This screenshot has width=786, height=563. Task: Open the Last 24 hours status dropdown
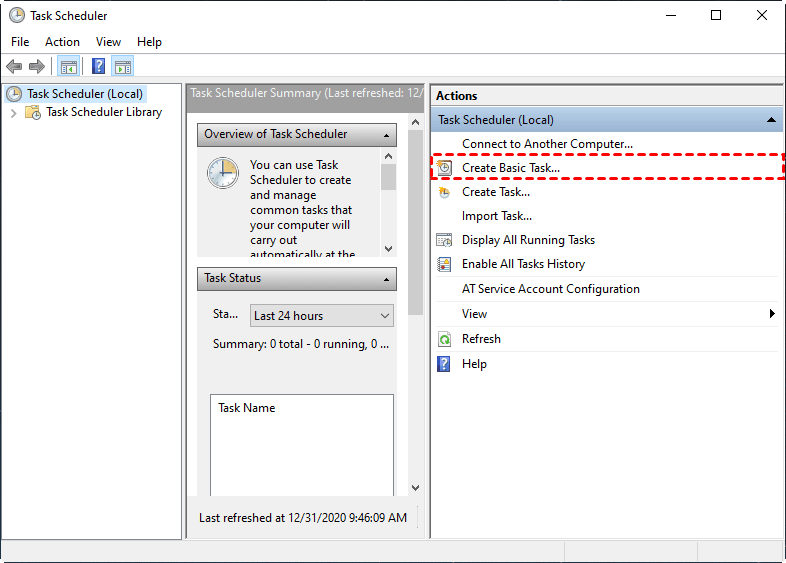point(321,316)
